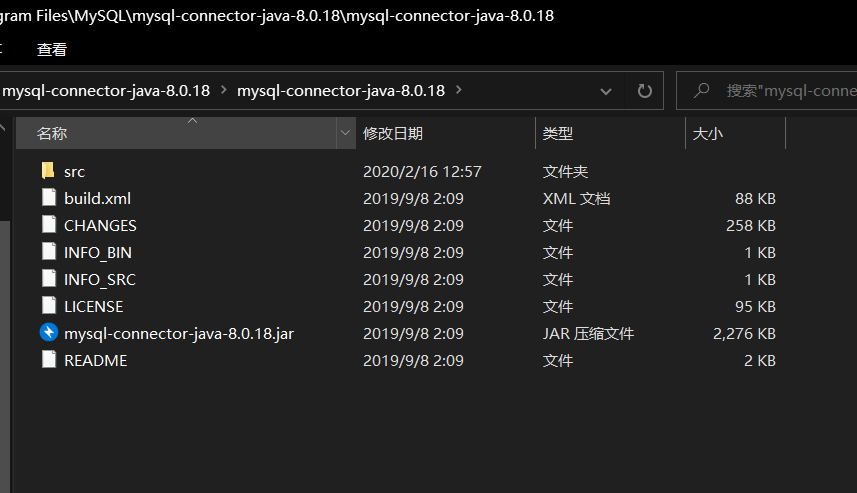Select the LICENSE file name
The image size is (857, 493).
pyautogui.click(x=93, y=306)
